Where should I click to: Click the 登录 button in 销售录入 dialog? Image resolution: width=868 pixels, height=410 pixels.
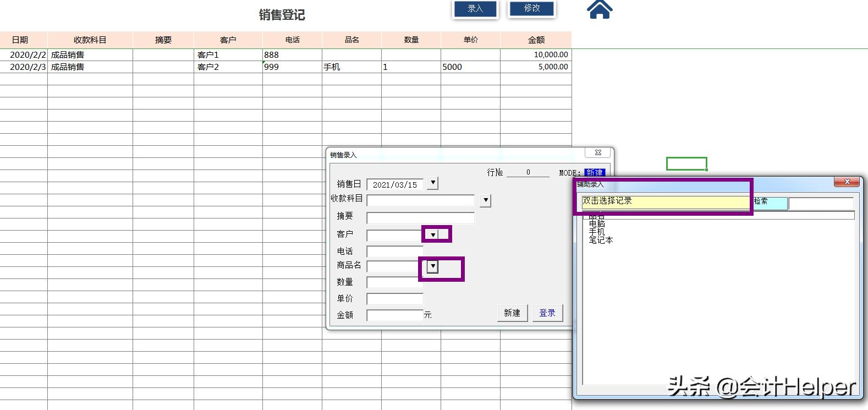pos(547,313)
